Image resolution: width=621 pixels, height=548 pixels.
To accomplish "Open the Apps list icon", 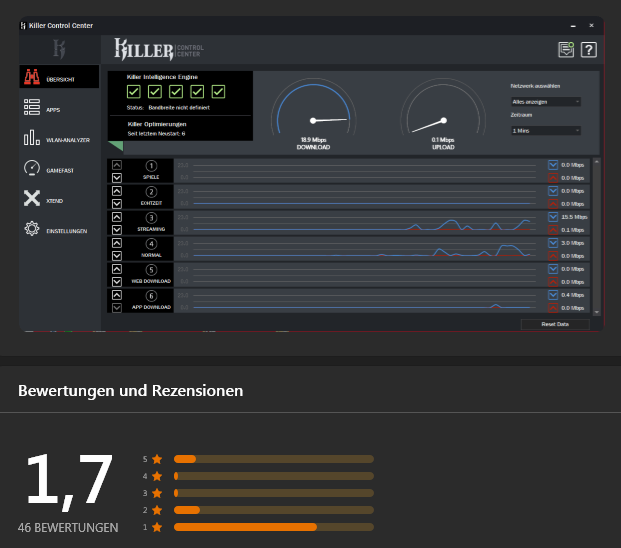I will click(x=32, y=107).
